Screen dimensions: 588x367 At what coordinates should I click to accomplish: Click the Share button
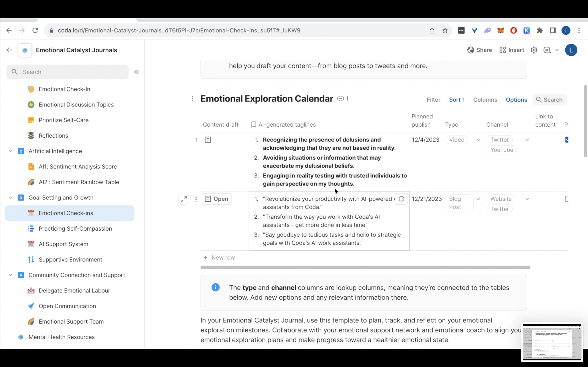coord(479,50)
